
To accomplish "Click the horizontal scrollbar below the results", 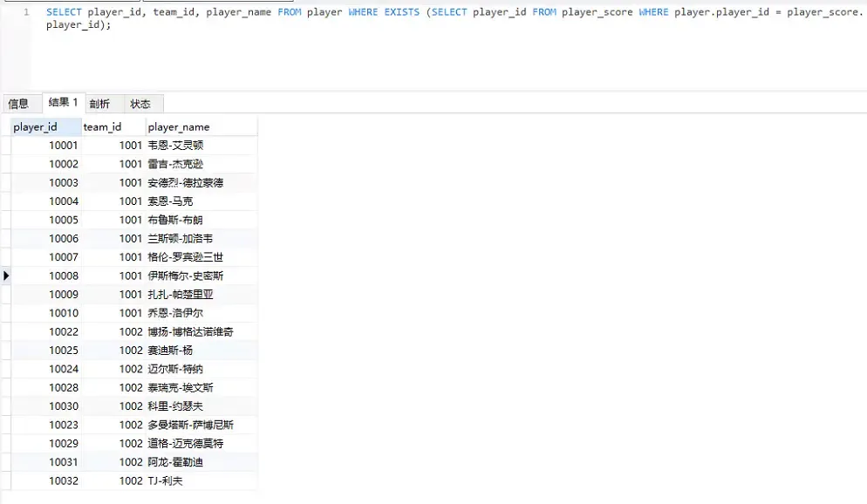I will (x=131, y=499).
